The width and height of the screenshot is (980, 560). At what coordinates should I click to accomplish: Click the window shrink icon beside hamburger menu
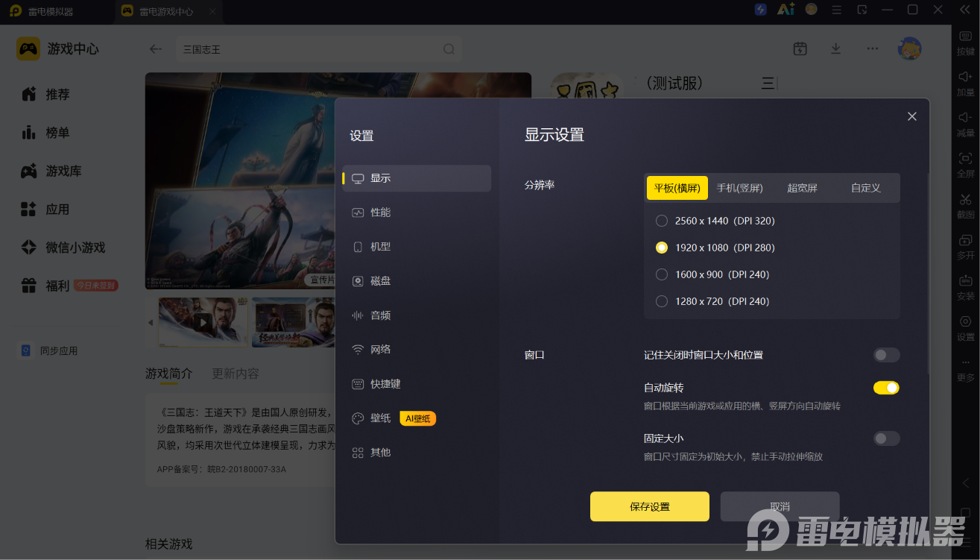pos(862,10)
